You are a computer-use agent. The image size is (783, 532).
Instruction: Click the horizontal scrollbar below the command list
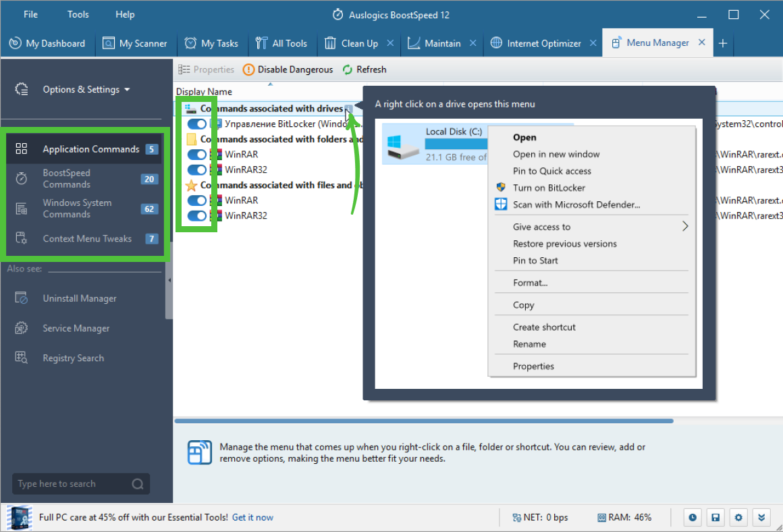pos(423,421)
